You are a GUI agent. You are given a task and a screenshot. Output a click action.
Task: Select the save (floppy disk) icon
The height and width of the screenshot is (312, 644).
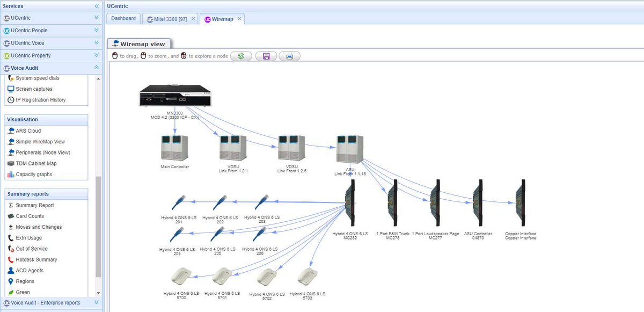coord(265,55)
